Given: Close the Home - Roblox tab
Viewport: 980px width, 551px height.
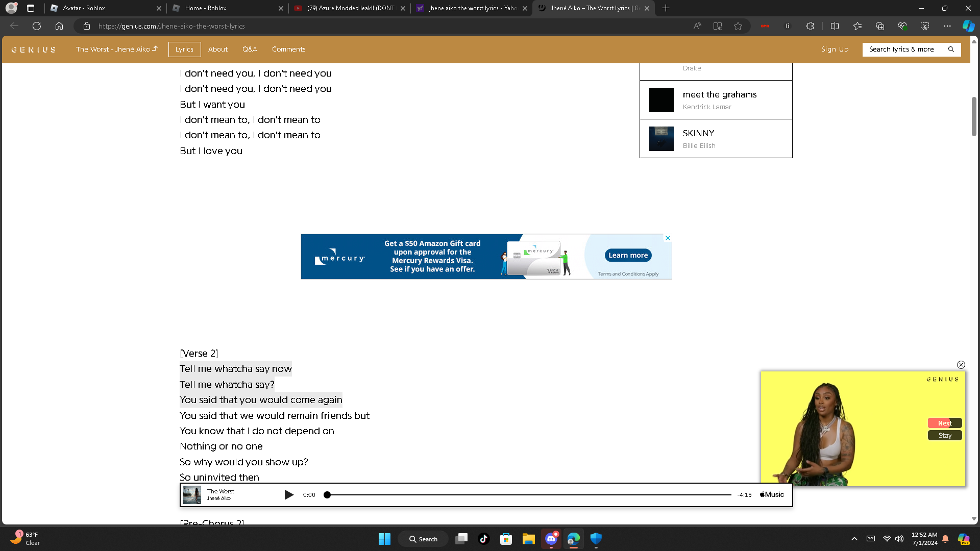Looking at the screenshot, I should (281, 8).
